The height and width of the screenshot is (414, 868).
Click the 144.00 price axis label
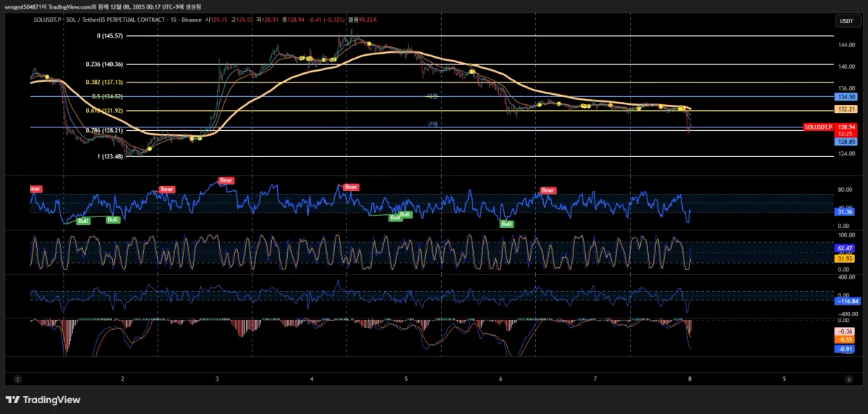(x=846, y=45)
